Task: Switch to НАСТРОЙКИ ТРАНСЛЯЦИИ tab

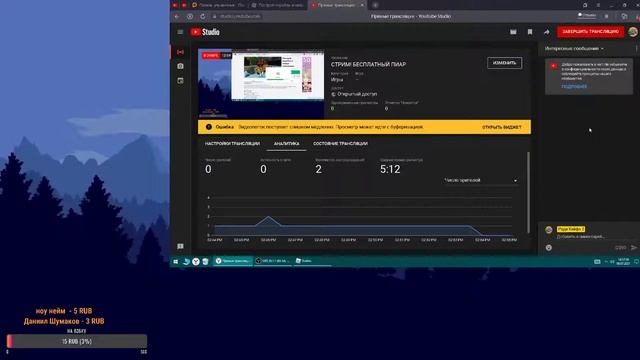Action: 232,144
